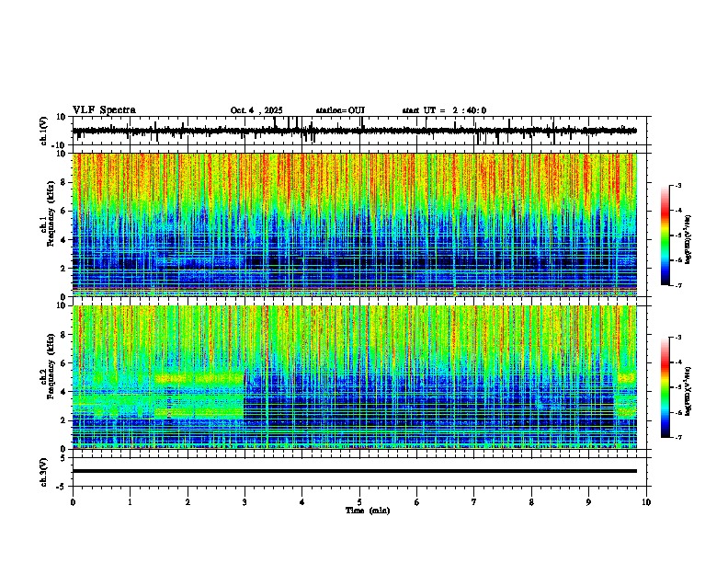Click time axis tick label "9"
The height and width of the screenshot is (563, 728).
pos(588,502)
